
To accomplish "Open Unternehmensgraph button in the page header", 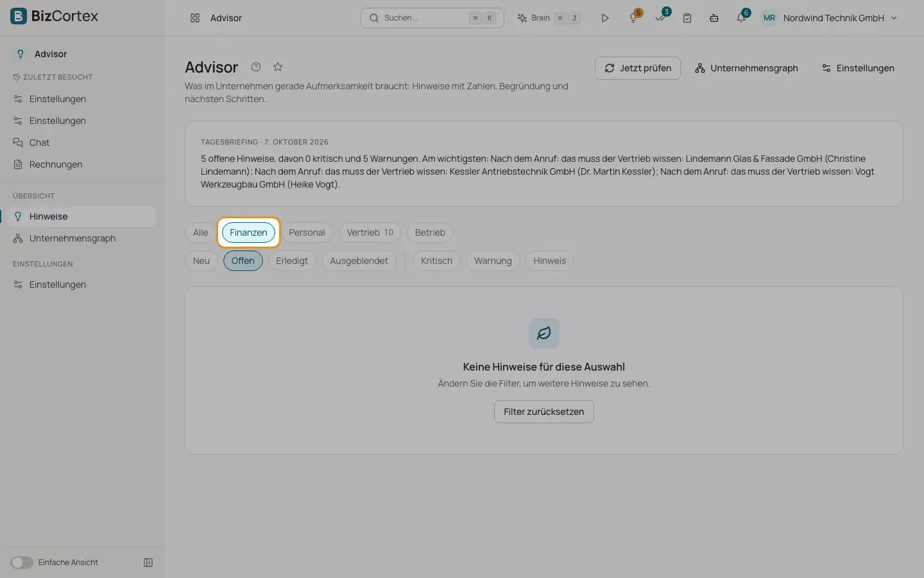I will point(746,68).
